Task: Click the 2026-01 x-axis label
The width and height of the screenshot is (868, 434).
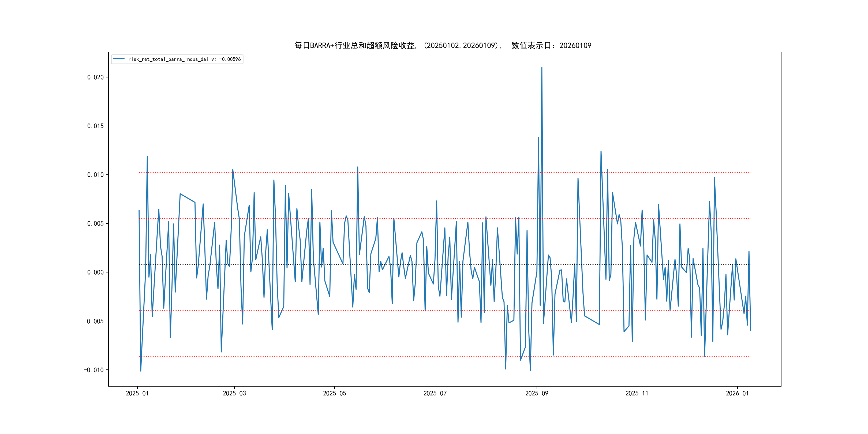Action: pyautogui.click(x=737, y=393)
